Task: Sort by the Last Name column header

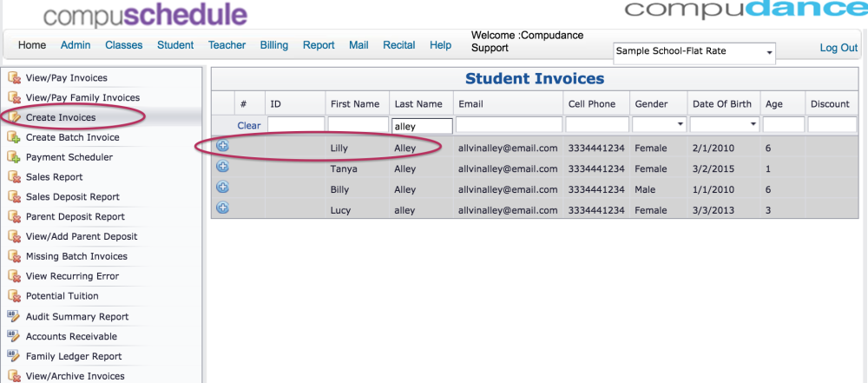Action: click(418, 103)
